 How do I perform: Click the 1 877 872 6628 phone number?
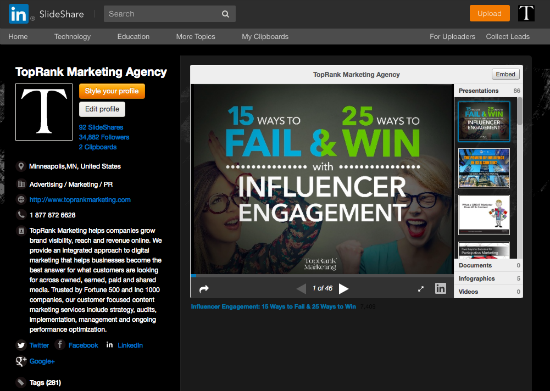pyautogui.click(x=53, y=215)
